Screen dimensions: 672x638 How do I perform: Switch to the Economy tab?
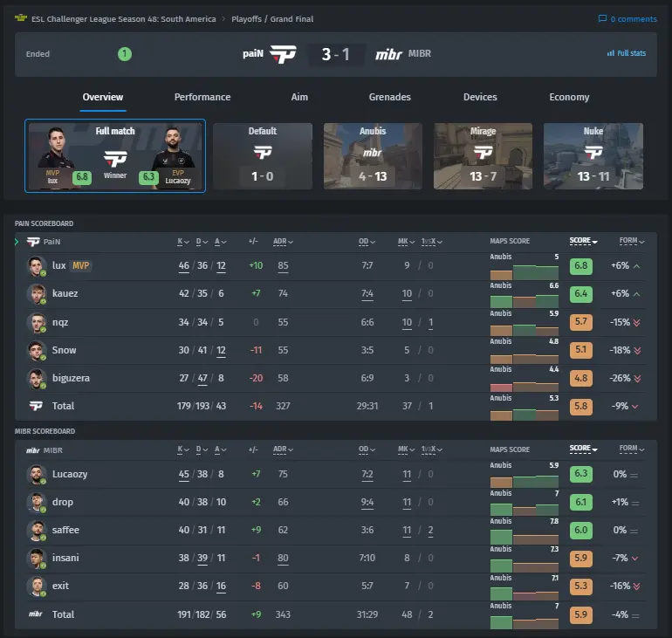click(569, 97)
